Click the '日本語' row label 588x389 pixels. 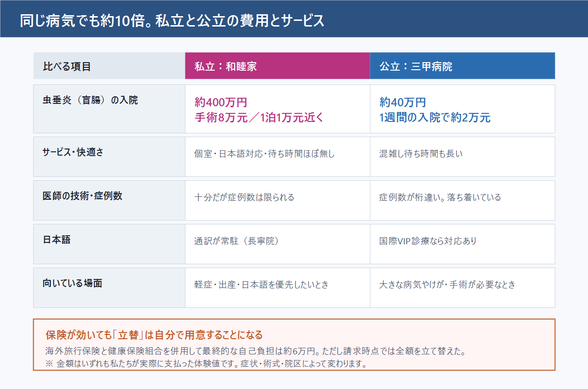[x=109, y=244]
